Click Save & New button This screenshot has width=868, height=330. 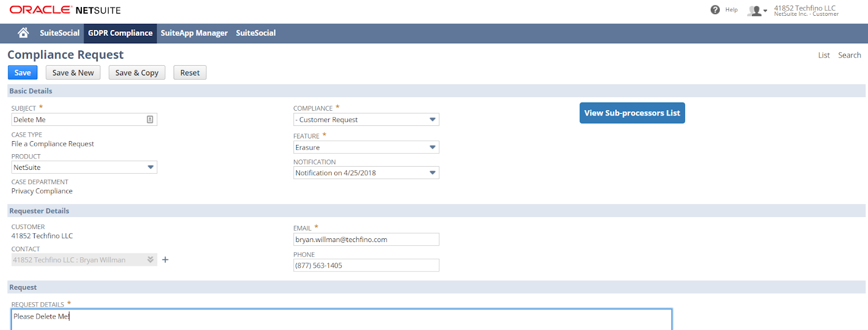tap(73, 73)
